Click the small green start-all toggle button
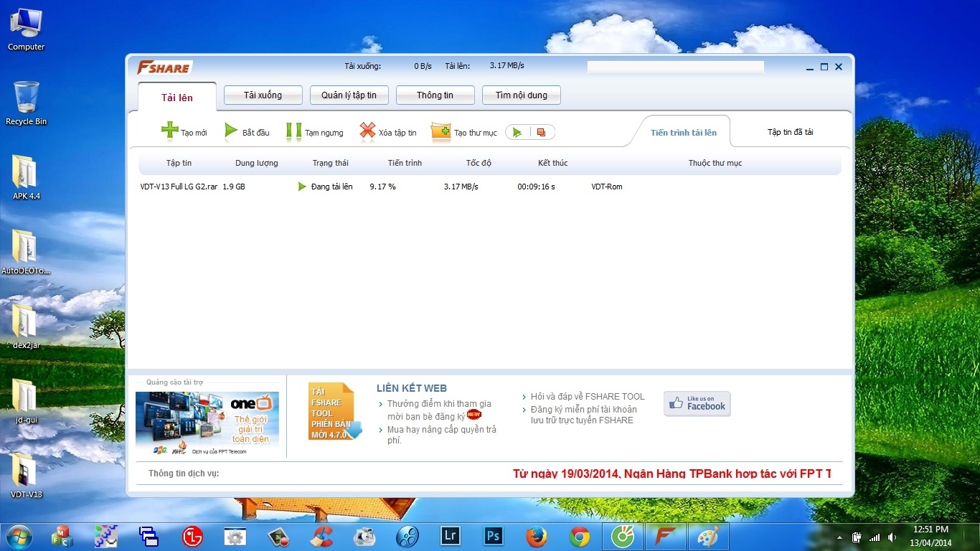980x551 pixels. [x=518, y=132]
